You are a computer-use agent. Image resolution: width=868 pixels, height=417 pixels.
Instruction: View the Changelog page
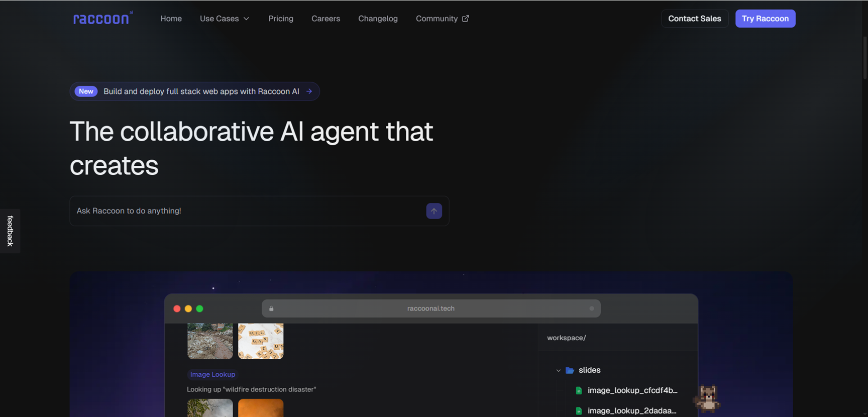378,19
